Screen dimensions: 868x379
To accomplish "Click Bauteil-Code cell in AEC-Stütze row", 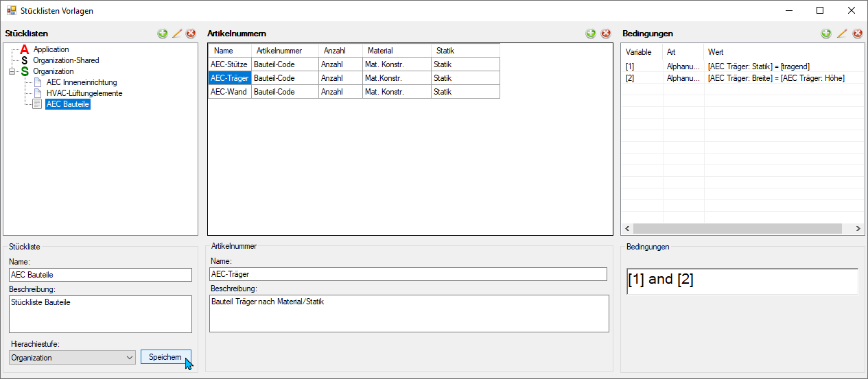I will pyautogui.click(x=285, y=64).
